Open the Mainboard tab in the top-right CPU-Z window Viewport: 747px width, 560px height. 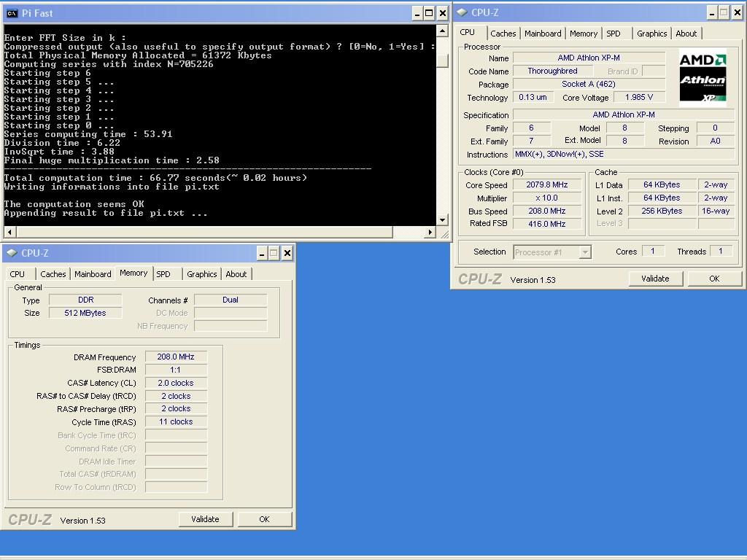point(543,34)
